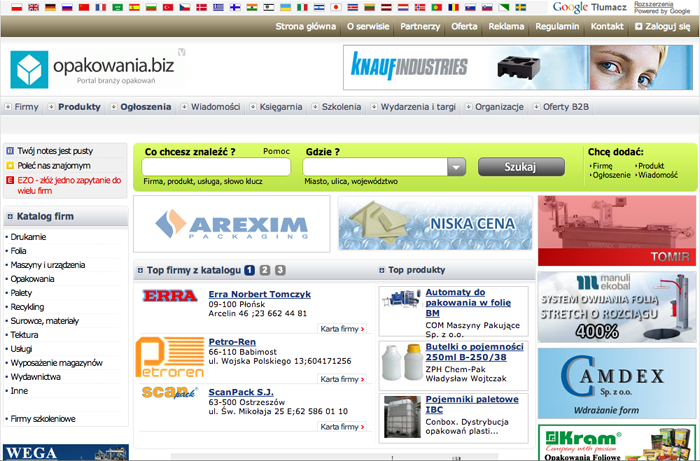The width and height of the screenshot is (700, 461).
Task: Choose the Finnish flag icon
Action: click(235, 7)
